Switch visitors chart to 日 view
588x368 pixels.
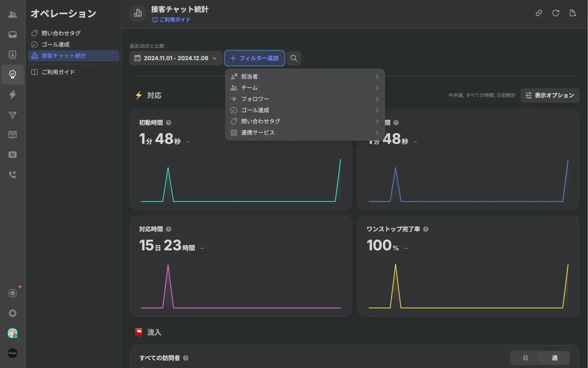[x=525, y=358]
